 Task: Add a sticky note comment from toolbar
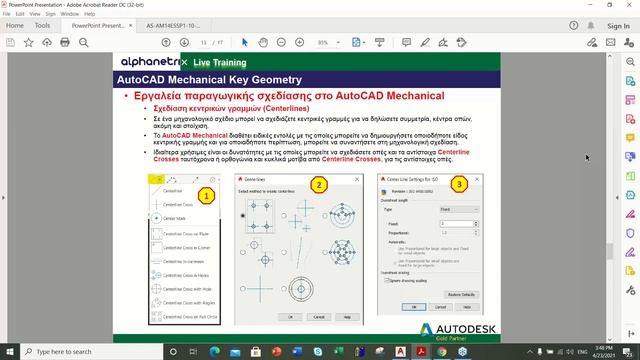(406, 42)
